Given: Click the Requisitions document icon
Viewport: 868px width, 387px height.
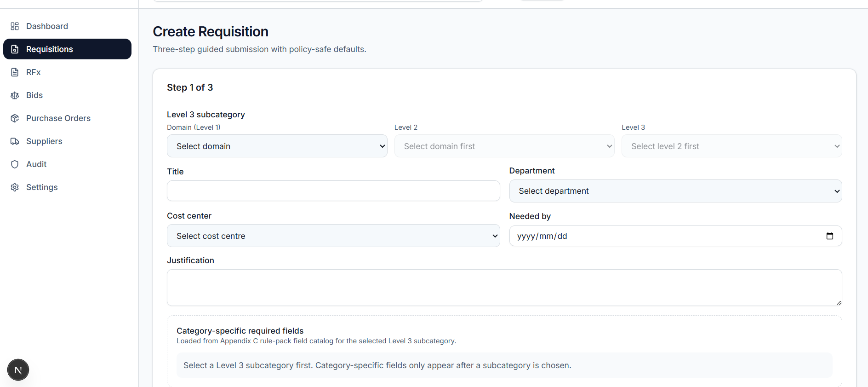Looking at the screenshot, I should click(15, 49).
